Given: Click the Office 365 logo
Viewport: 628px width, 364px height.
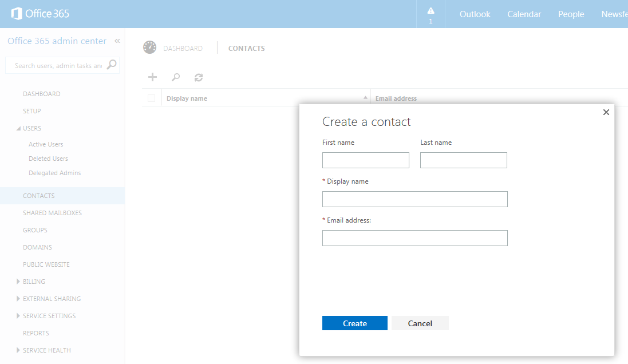Looking at the screenshot, I should tap(40, 14).
